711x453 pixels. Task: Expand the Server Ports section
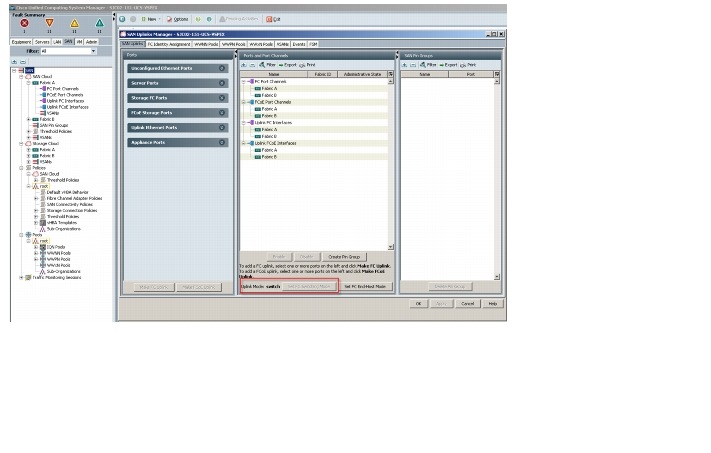(x=222, y=83)
